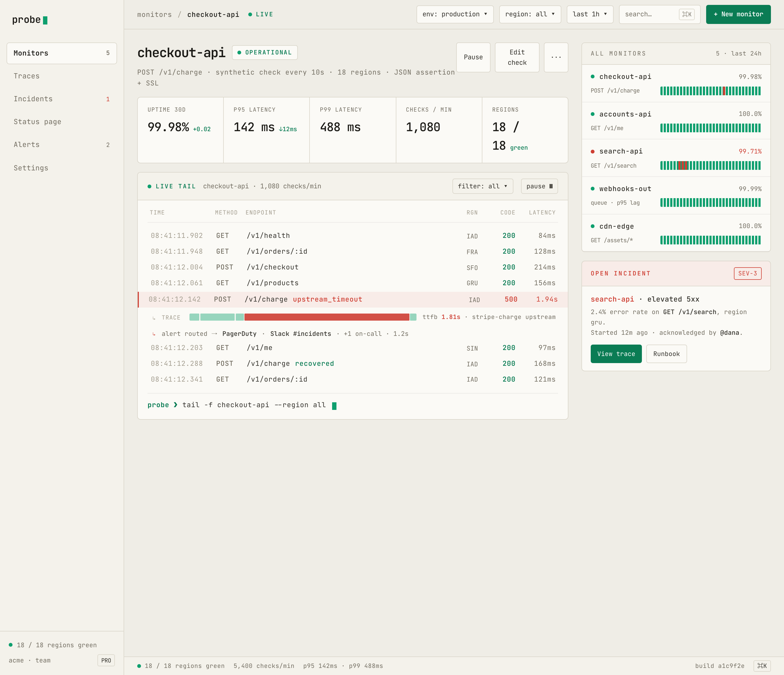Click the PagerDuty alert route

pyautogui.click(x=239, y=334)
